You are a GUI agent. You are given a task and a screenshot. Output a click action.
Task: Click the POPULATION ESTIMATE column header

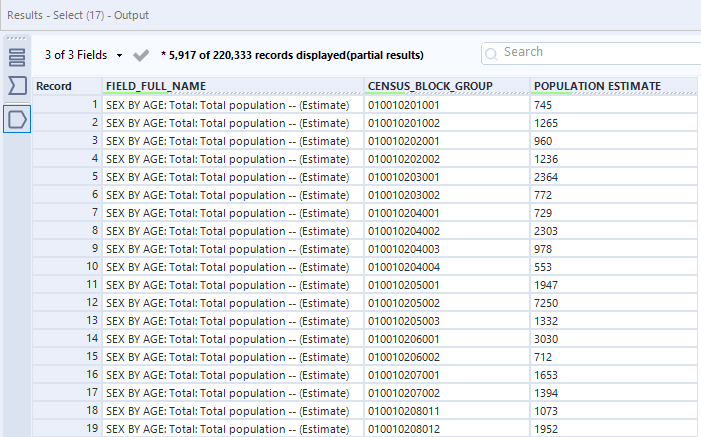(613, 86)
